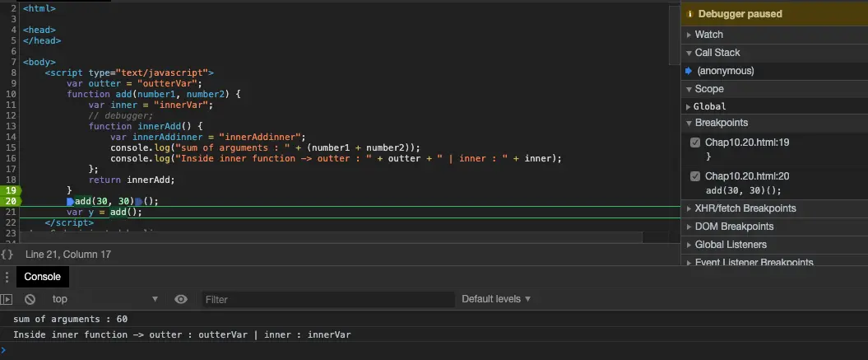The height and width of the screenshot is (360, 868).
Task: Click 'return innerAdd;' in the code
Action: pyautogui.click(x=132, y=180)
